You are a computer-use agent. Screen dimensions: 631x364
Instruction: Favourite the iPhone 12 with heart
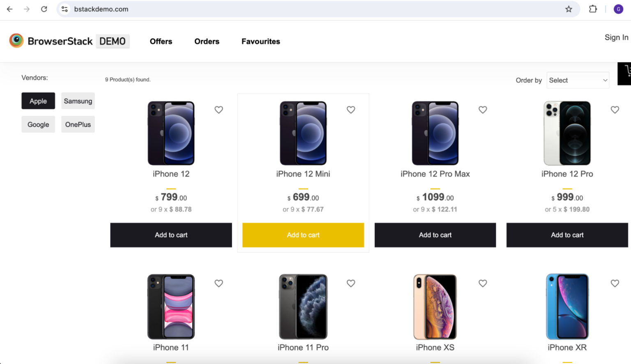(219, 110)
